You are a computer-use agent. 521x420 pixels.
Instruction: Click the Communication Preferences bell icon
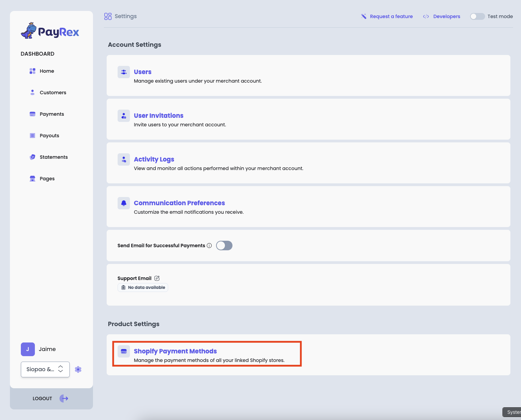tap(123, 203)
